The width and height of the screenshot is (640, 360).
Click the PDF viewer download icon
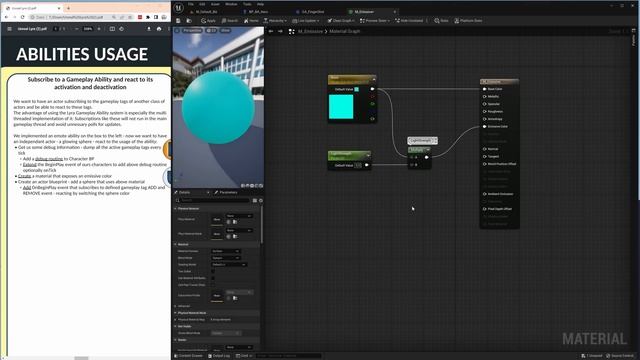149,29
